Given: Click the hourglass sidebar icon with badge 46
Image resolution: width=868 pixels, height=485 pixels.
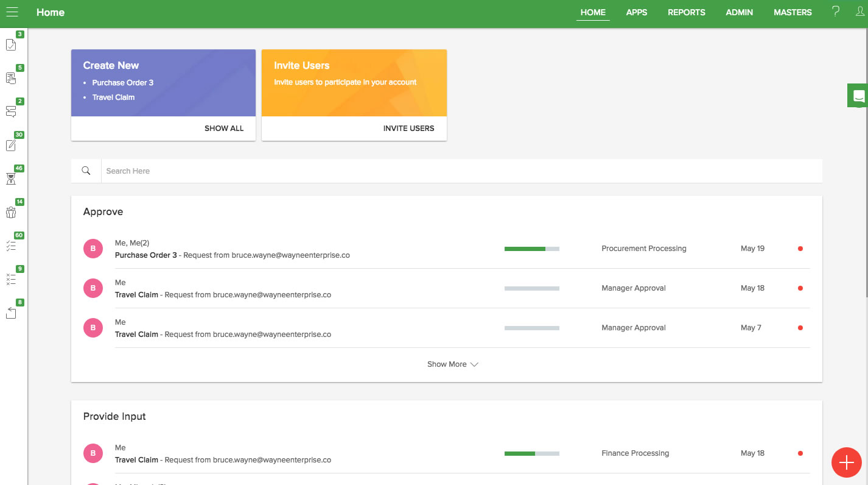Looking at the screenshot, I should pyautogui.click(x=11, y=179).
